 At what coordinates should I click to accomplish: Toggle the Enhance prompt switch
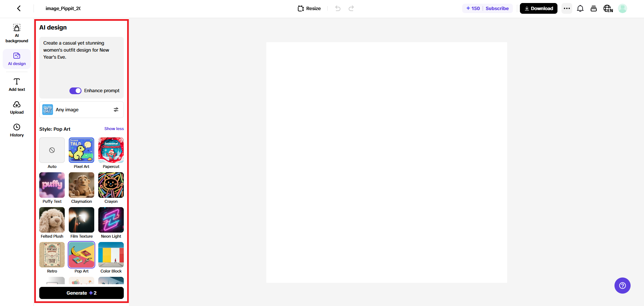point(75,91)
